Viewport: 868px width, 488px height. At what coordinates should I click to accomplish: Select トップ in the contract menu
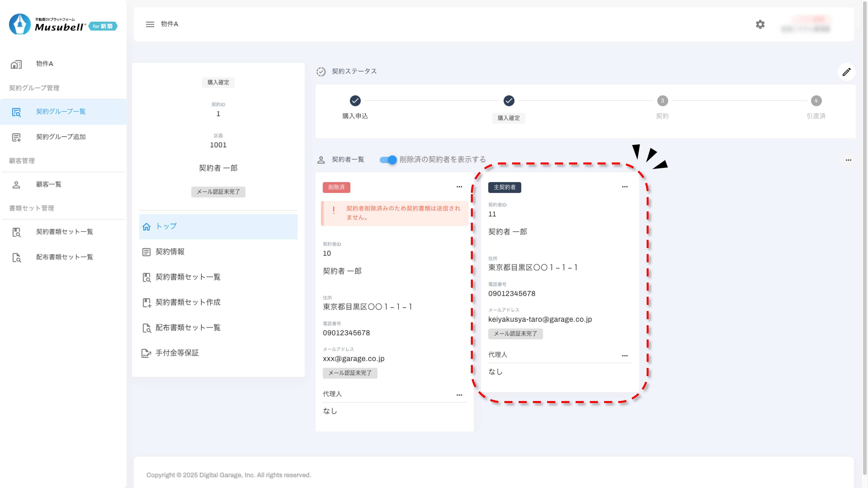tap(166, 227)
